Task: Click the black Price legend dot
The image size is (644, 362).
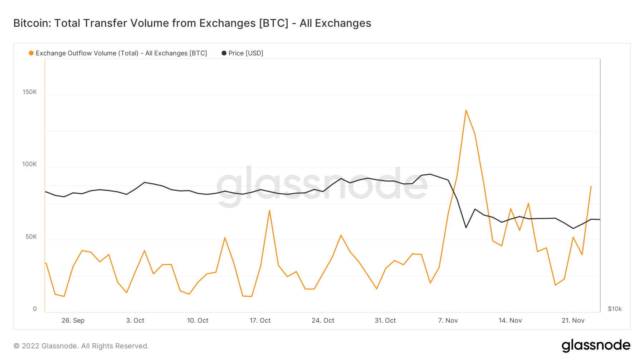Action: pyautogui.click(x=224, y=53)
